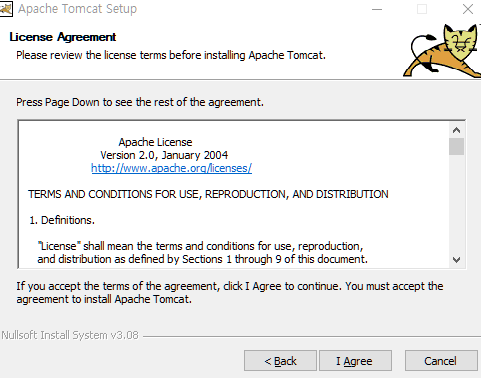Click the scrollbar up arrow in license box
Image resolution: width=481 pixels, height=378 pixels.
pos(456,130)
